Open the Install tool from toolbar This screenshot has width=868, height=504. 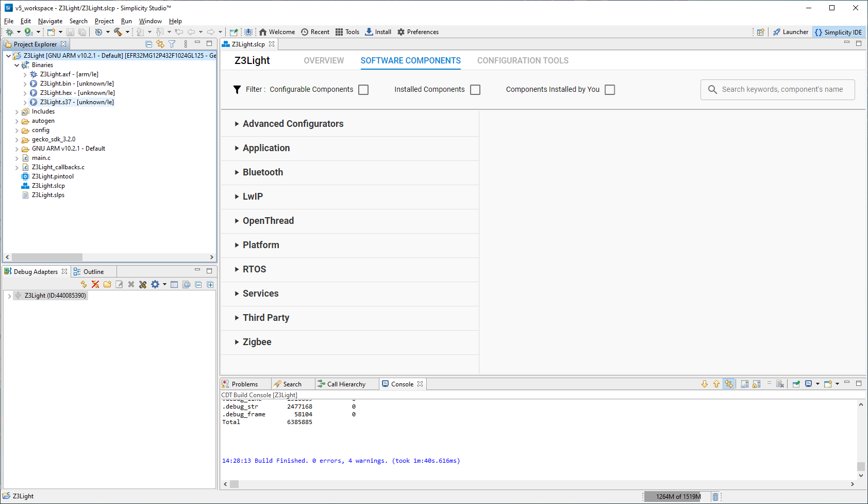coord(378,32)
